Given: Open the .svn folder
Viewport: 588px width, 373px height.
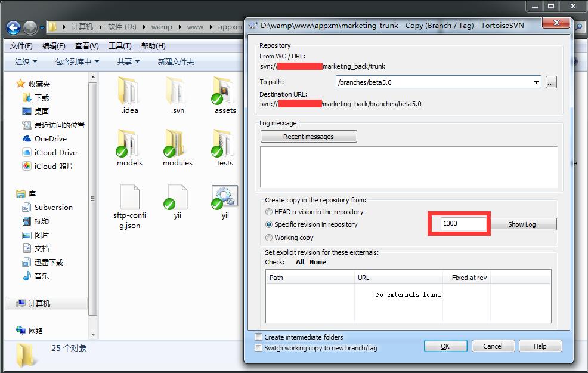Looking at the screenshot, I should click(x=177, y=95).
